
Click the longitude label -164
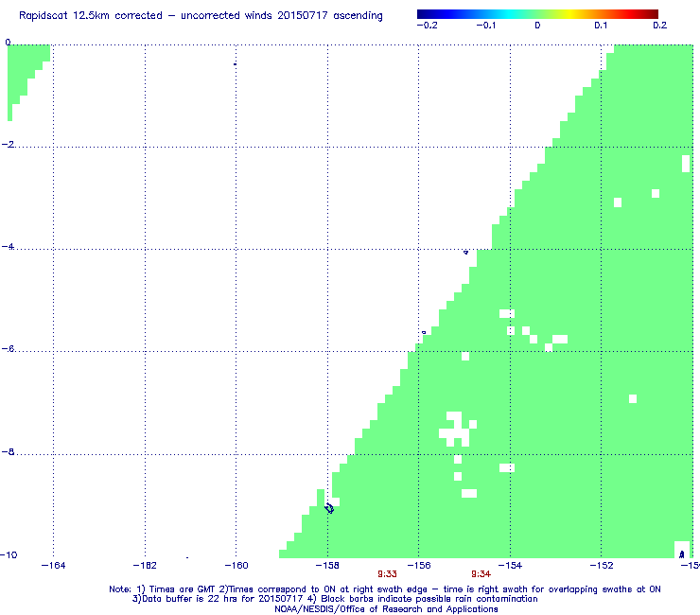tap(53, 566)
